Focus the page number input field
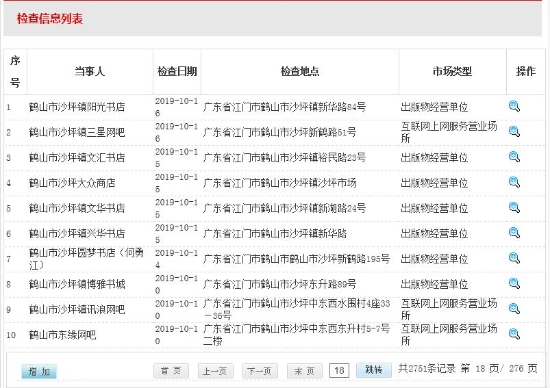 (339, 370)
